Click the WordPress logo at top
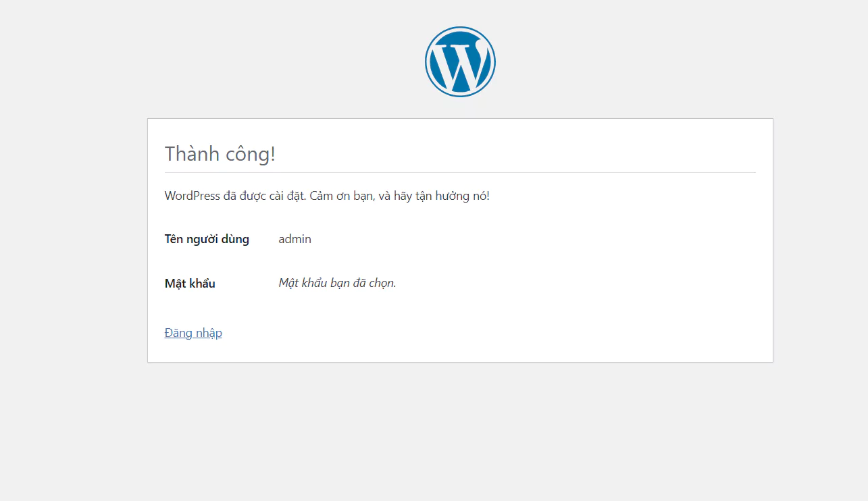868x501 pixels. click(x=460, y=61)
